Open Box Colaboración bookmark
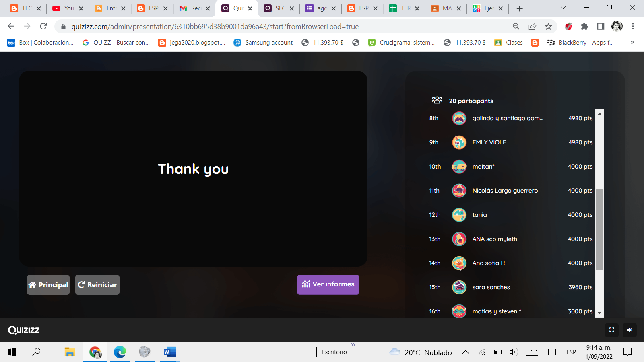This screenshot has width=644, height=362. coord(40,43)
